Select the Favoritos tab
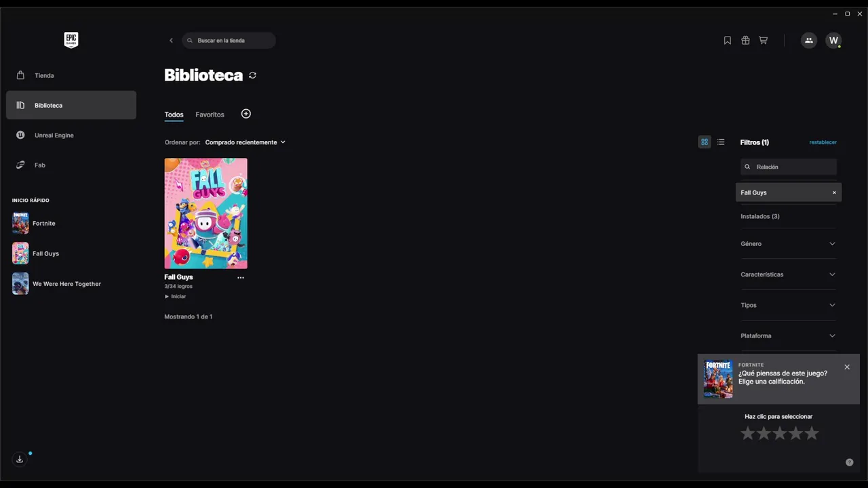Image resolution: width=868 pixels, height=488 pixels. point(210,115)
